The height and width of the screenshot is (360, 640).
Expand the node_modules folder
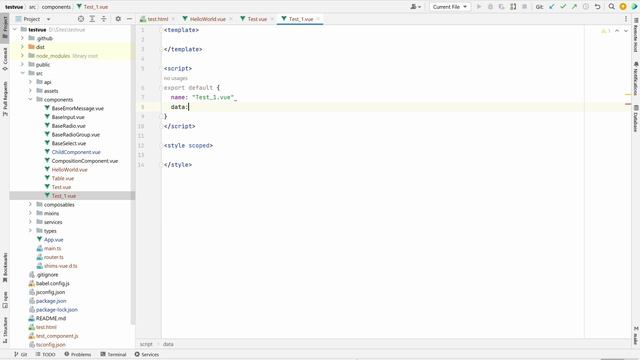[x=22, y=56]
